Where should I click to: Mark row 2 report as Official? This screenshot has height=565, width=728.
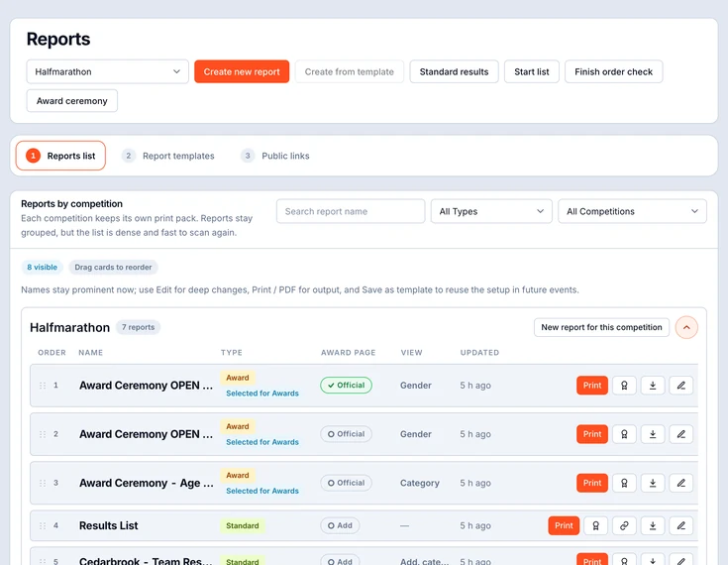click(x=346, y=434)
